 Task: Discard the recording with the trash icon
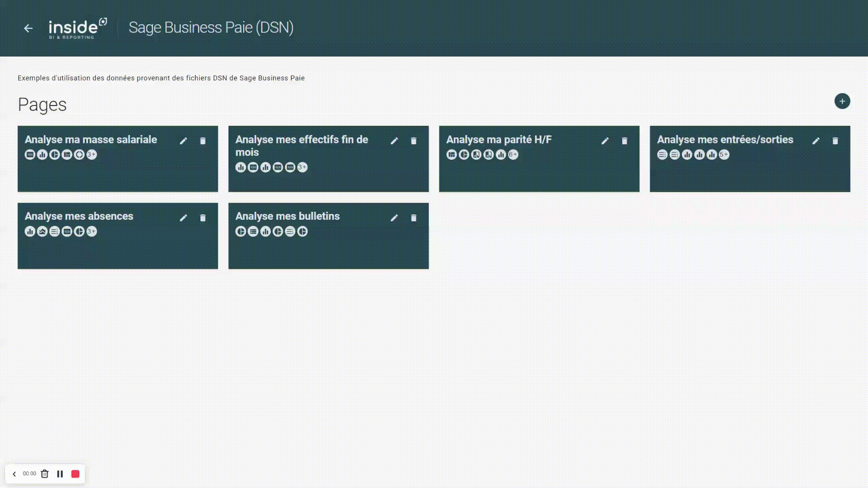[45, 474]
